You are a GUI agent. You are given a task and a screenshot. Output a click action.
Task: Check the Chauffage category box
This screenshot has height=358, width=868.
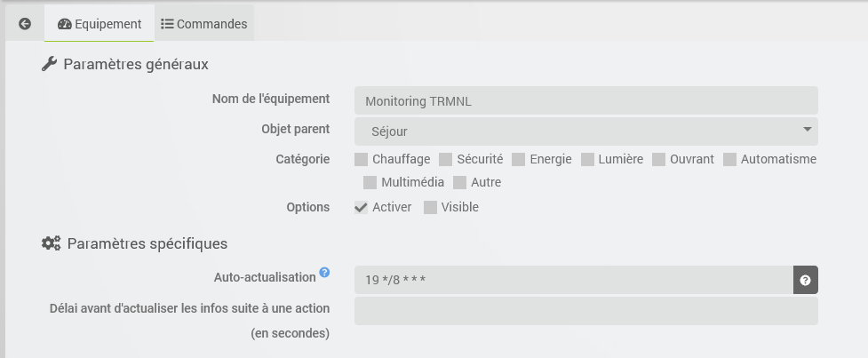pyautogui.click(x=362, y=160)
